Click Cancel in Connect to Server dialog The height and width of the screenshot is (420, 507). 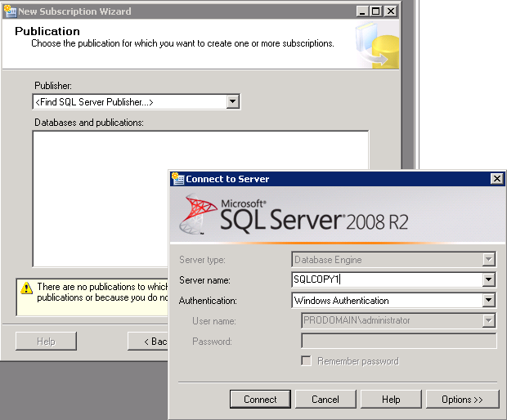point(325,400)
